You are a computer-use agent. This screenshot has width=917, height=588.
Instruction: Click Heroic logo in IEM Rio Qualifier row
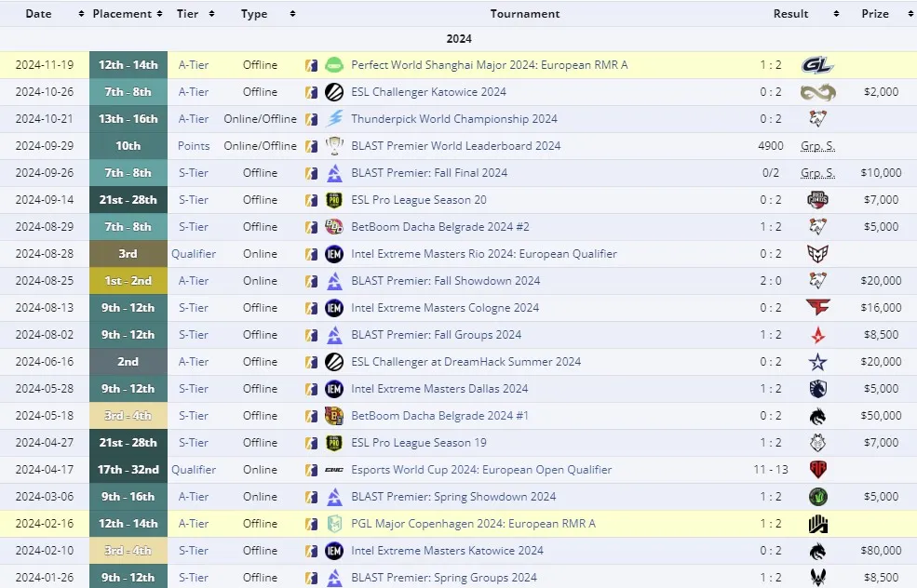point(817,254)
